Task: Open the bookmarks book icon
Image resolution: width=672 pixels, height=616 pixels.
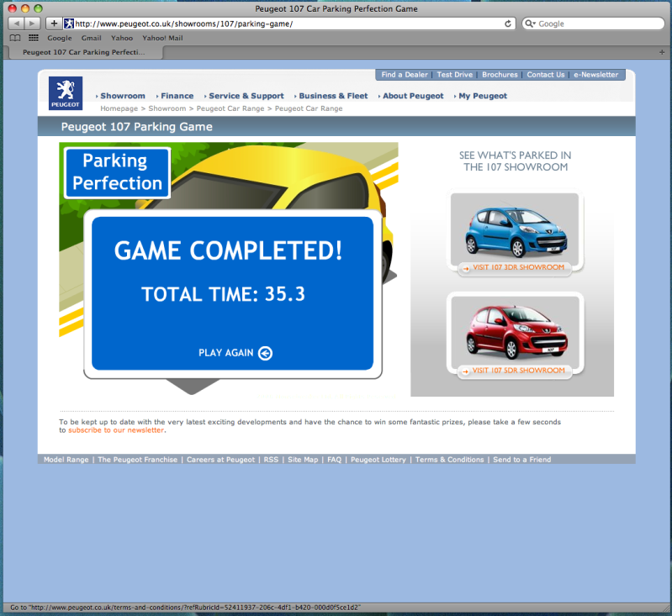Action: click(x=15, y=38)
